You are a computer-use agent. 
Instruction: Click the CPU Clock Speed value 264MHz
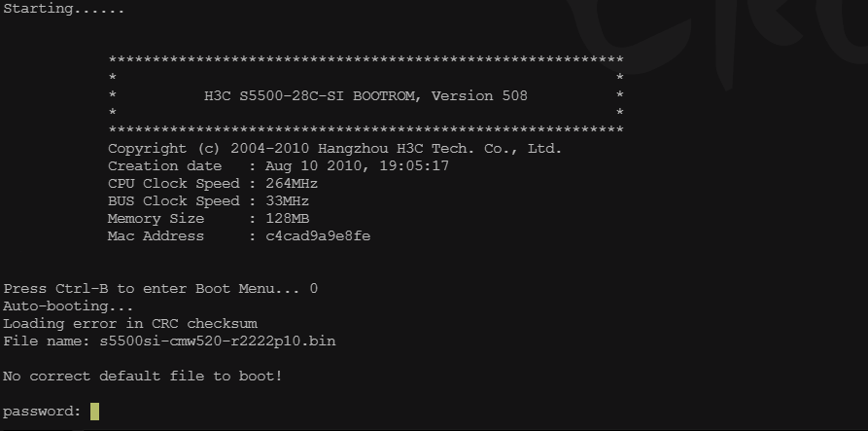pos(291,184)
